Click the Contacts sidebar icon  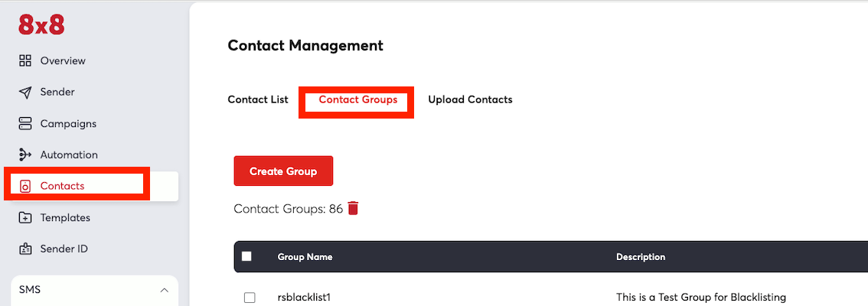point(25,186)
